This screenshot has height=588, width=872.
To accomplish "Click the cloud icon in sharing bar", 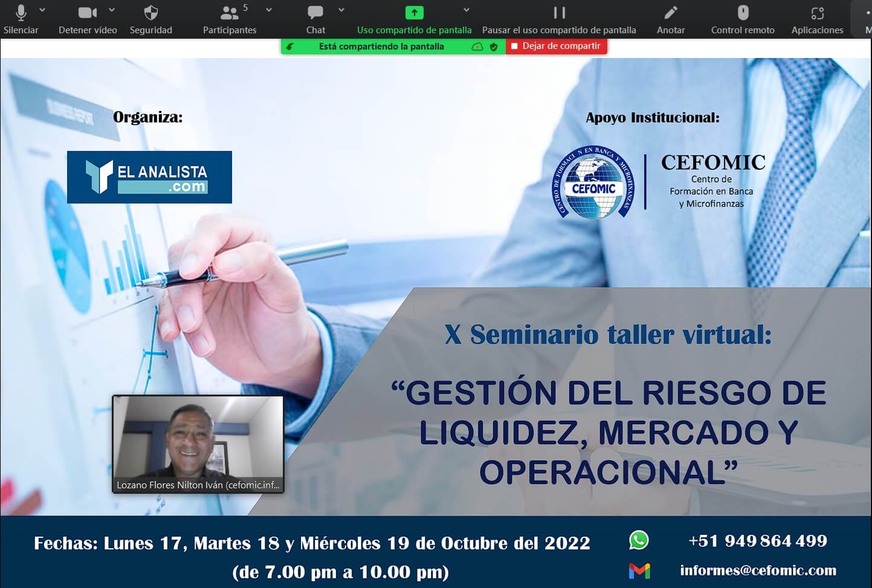I will point(477,47).
